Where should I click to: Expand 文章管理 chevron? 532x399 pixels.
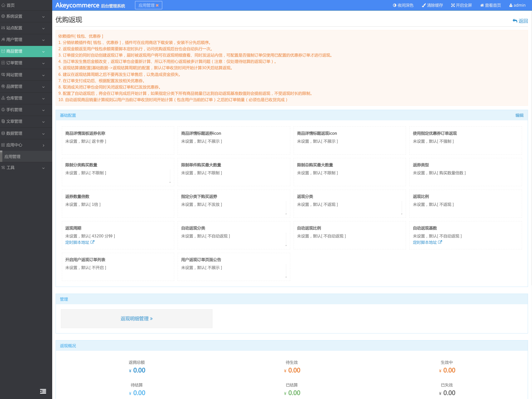click(43, 122)
